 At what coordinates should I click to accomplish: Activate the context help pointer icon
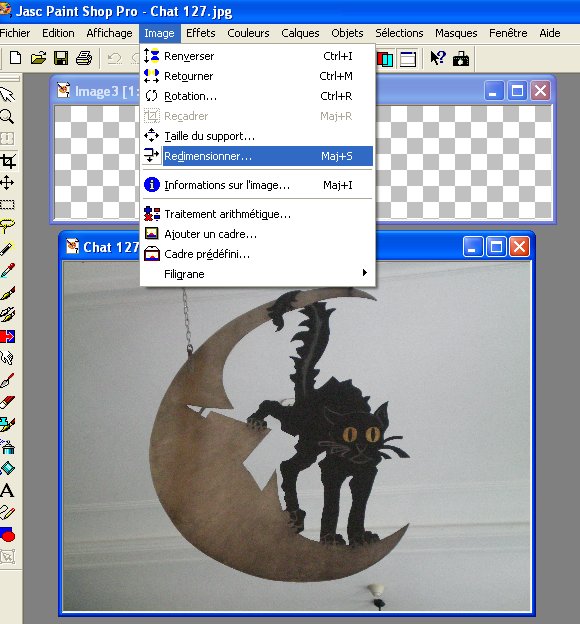click(x=438, y=58)
